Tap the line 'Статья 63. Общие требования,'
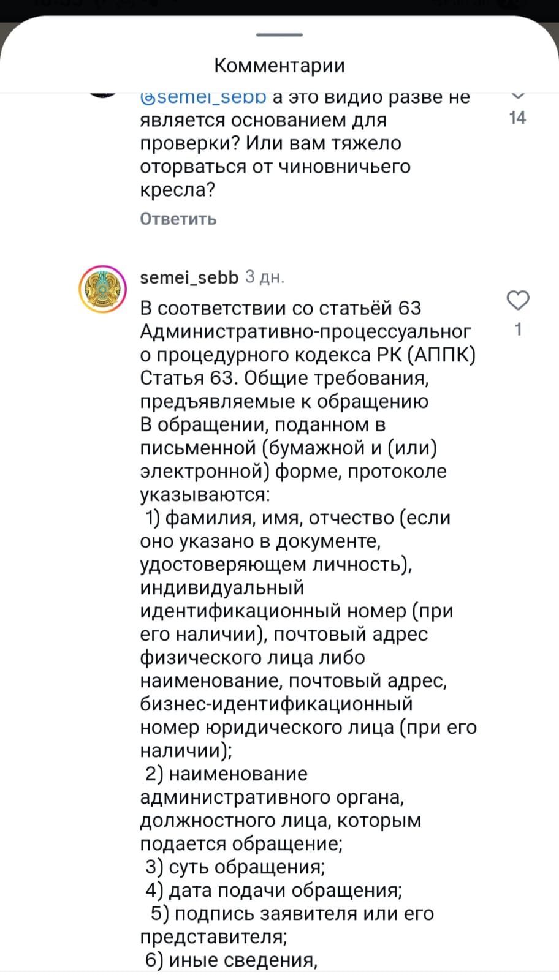Viewport: 559px width, 980px height. pyautogui.click(x=284, y=378)
